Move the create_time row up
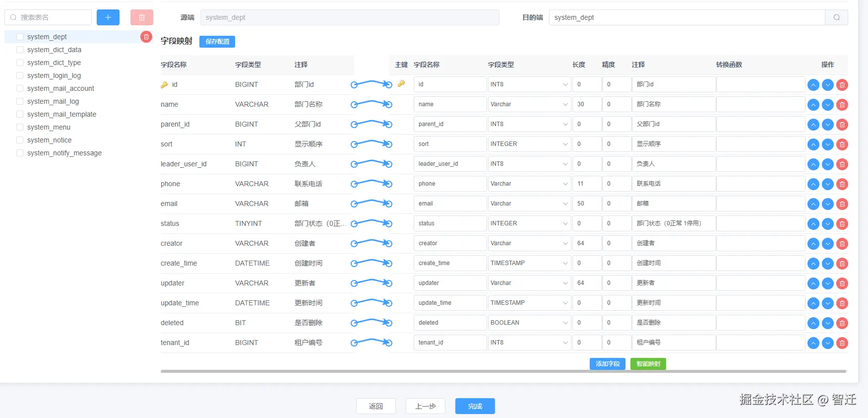The height and width of the screenshot is (418, 868). 813,264
